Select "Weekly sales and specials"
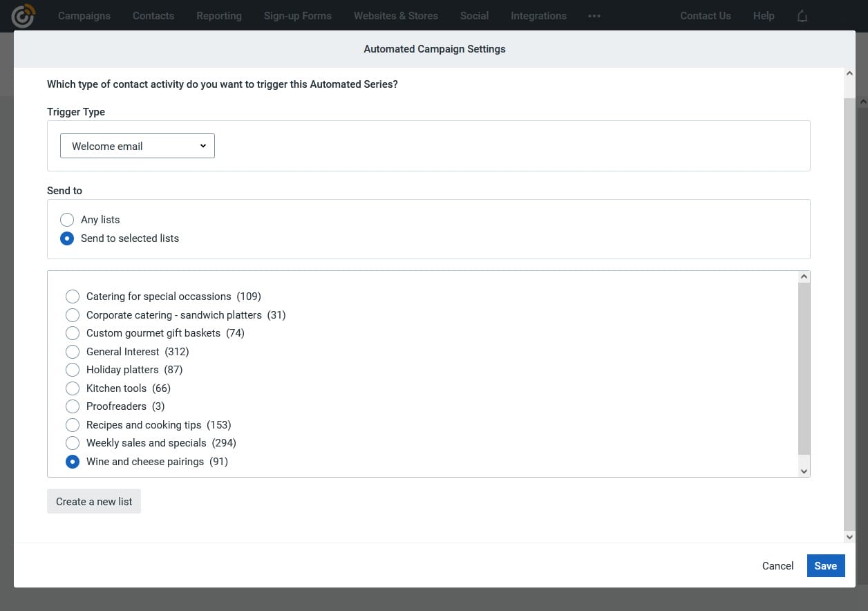This screenshot has height=611, width=868. point(73,443)
